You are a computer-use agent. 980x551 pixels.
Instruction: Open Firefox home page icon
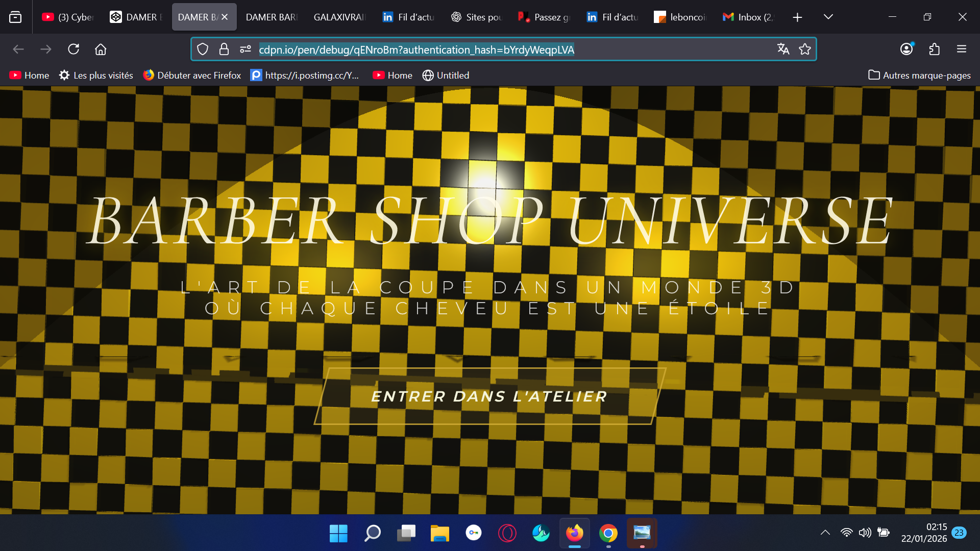tap(101, 49)
